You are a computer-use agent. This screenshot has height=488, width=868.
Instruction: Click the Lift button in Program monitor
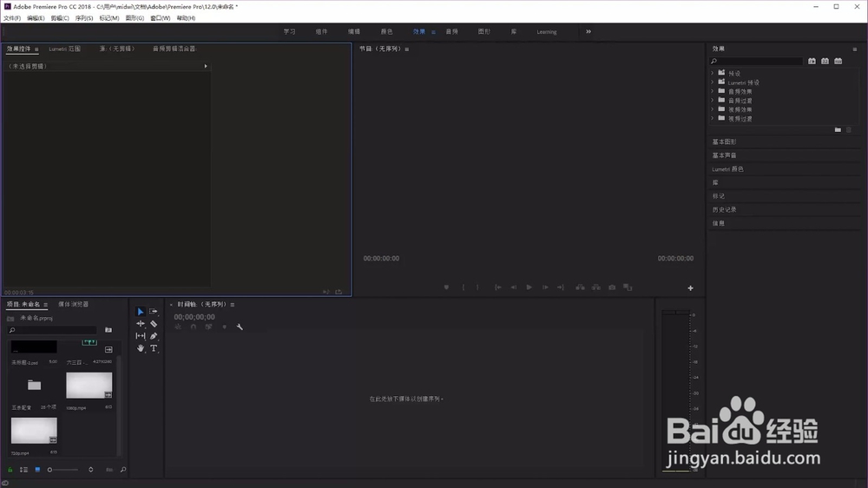580,287
